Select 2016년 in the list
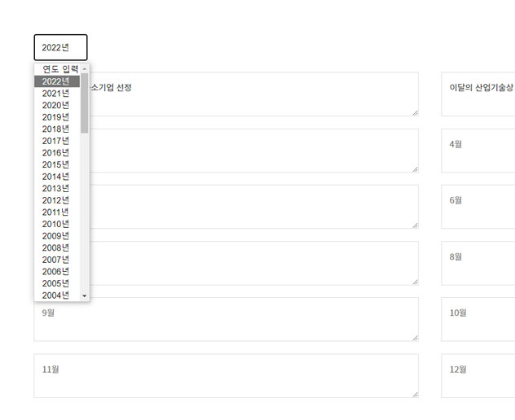Image resolution: width=515 pixels, height=420 pixels. click(x=57, y=153)
